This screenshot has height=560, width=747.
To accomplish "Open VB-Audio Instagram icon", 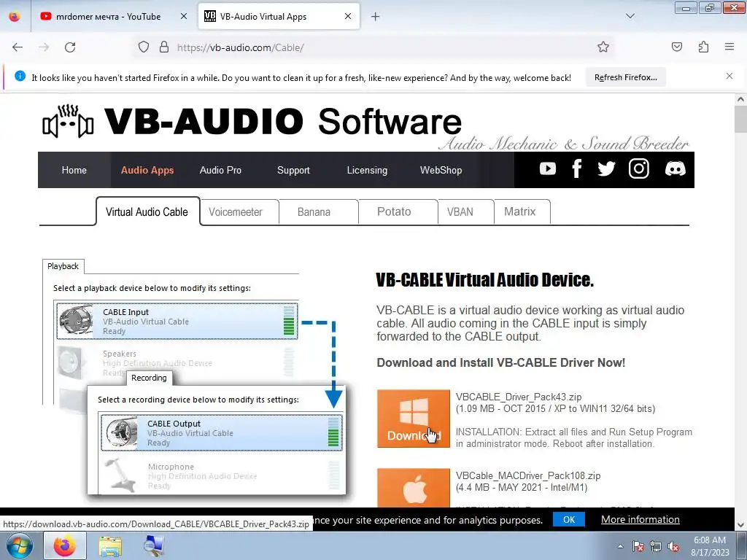I will [x=638, y=168].
